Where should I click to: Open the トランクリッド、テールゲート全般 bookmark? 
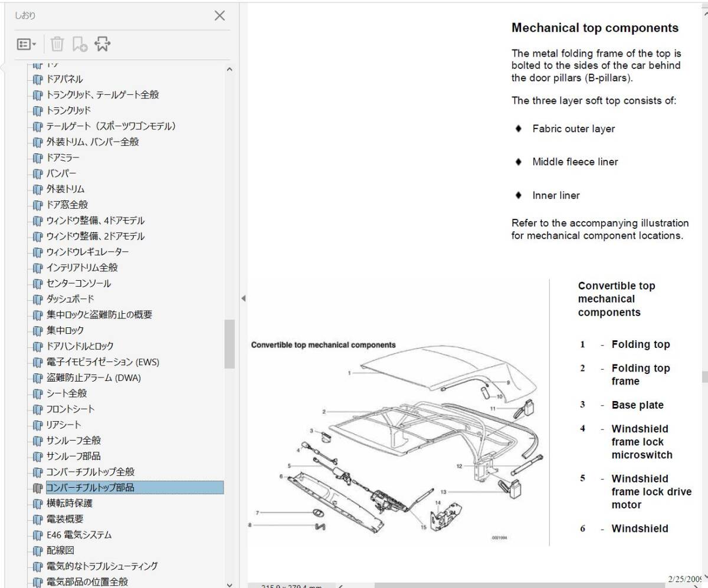[x=103, y=94]
